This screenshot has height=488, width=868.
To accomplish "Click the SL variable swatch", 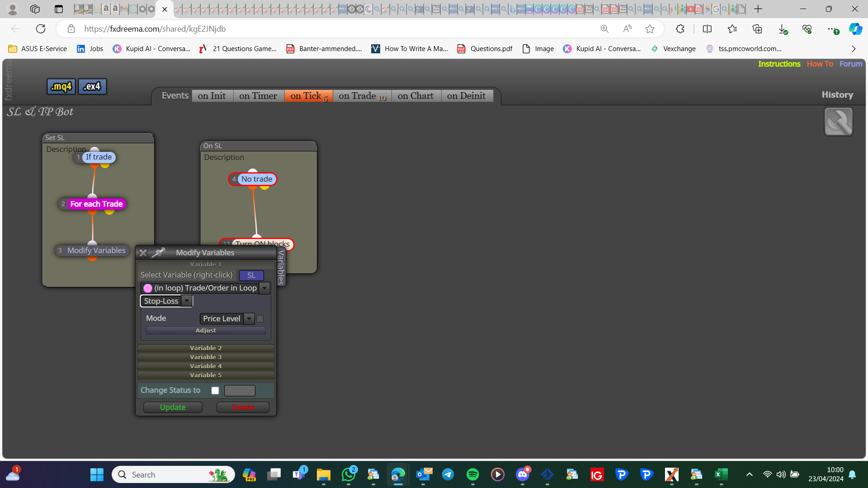I will pos(251,276).
